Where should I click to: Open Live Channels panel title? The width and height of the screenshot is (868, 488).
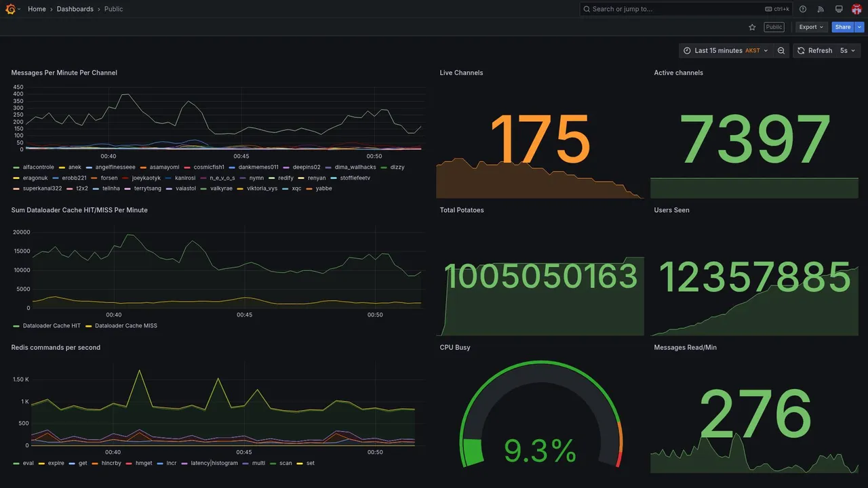[x=461, y=73]
